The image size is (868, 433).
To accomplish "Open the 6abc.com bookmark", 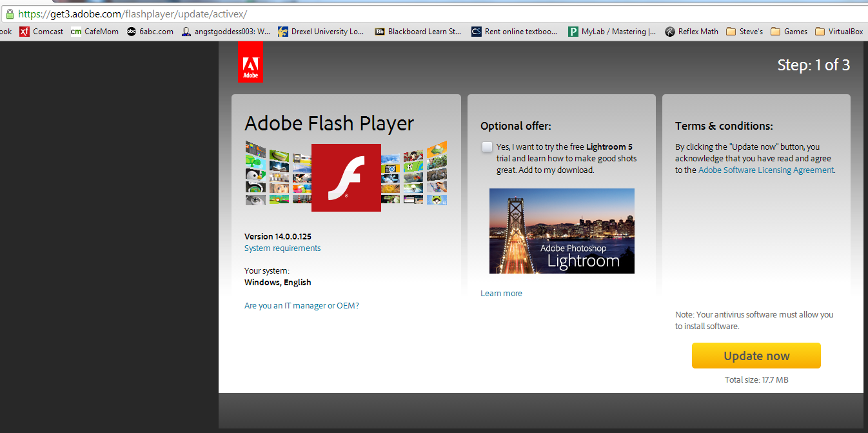I will point(150,31).
